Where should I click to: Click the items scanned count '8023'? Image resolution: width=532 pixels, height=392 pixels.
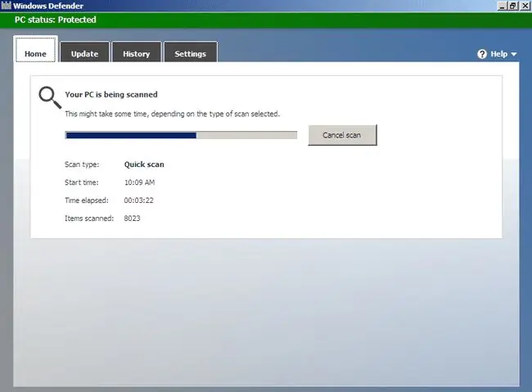(x=132, y=219)
